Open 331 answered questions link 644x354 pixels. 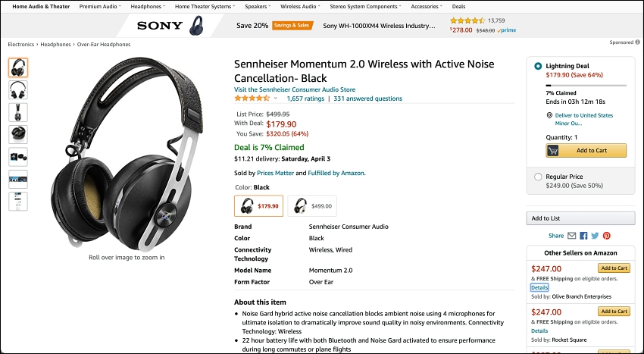368,99
